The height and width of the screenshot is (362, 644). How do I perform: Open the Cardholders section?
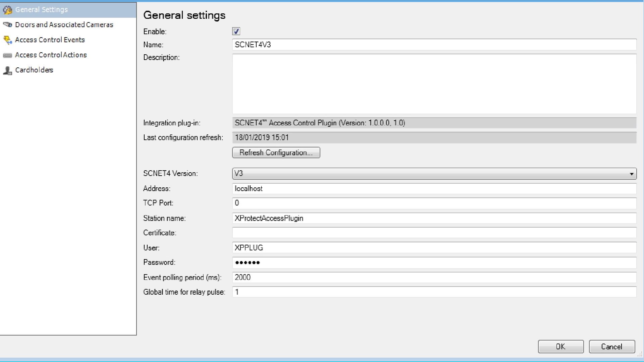pos(68,70)
